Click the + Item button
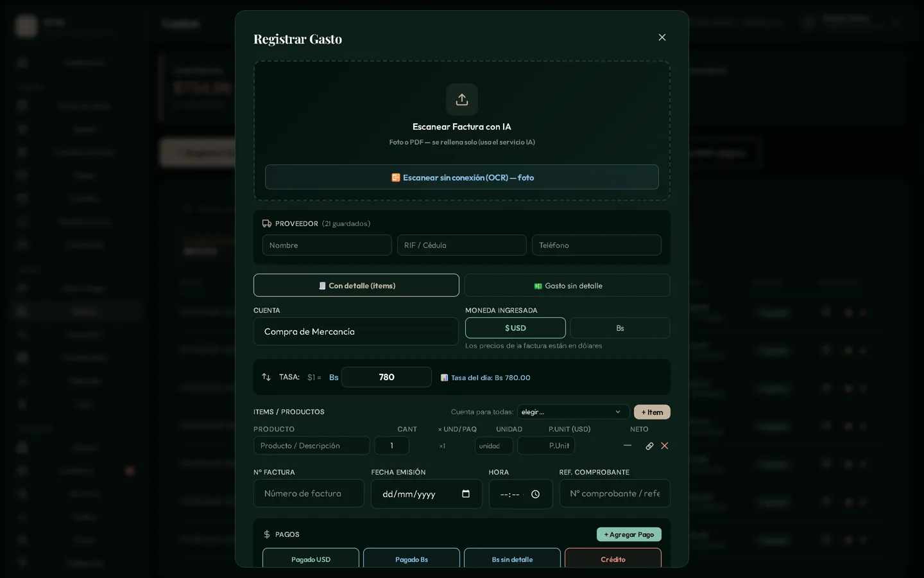Image resolution: width=924 pixels, height=578 pixels. [x=652, y=412]
